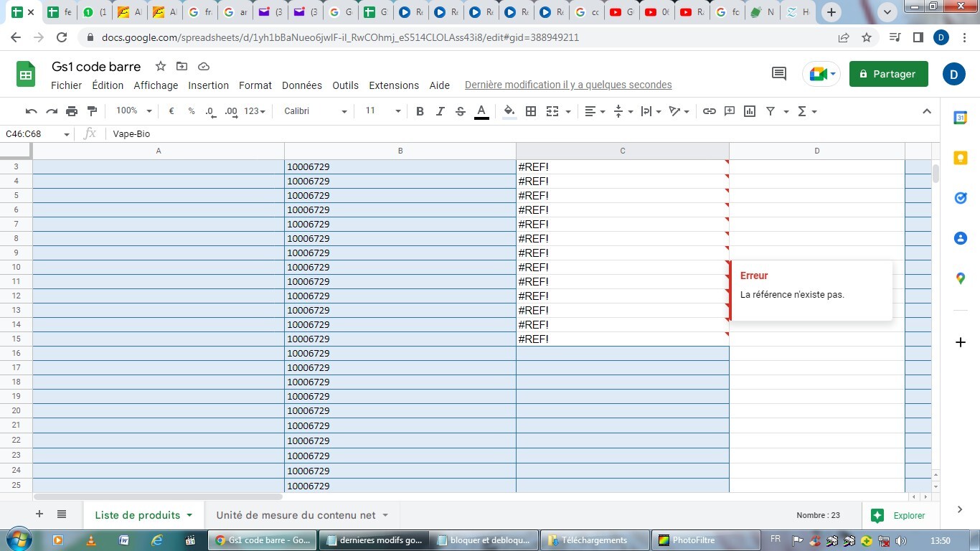Decrease decimal places

pyautogui.click(x=210, y=111)
